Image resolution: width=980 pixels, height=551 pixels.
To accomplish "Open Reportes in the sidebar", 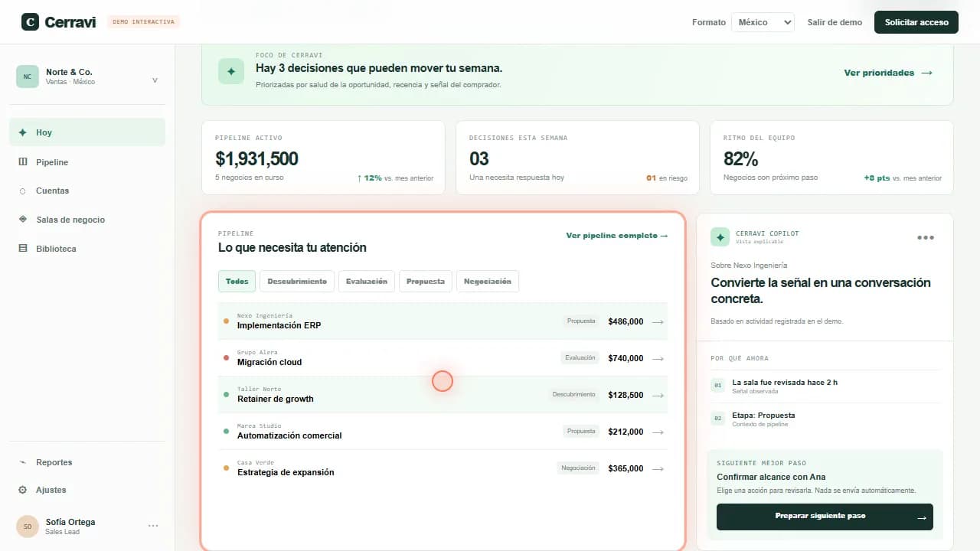I will [x=87, y=462].
